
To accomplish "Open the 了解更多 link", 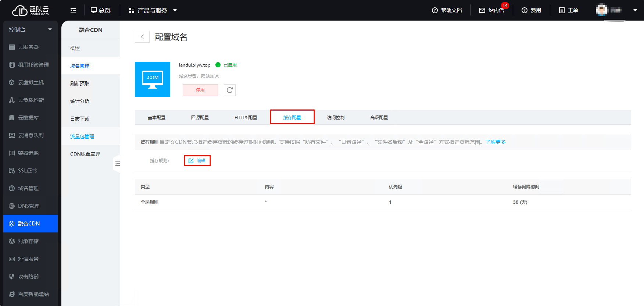I will coord(495,142).
